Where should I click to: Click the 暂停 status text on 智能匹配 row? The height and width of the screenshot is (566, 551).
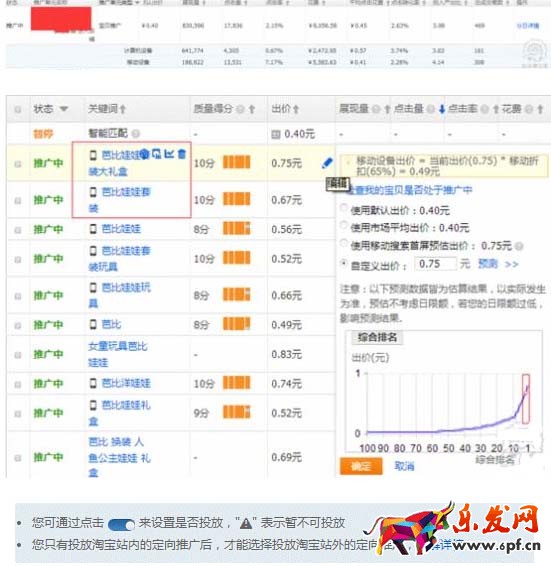(x=43, y=134)
